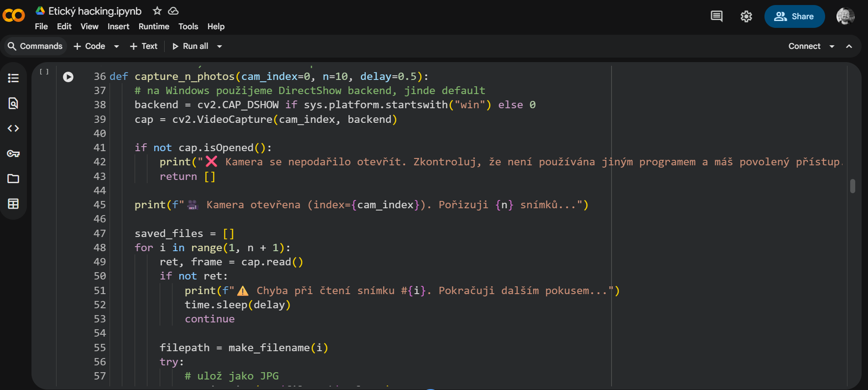The width and height of the screenshot is (868, 390).
Task: Click the 'def capture_n_photos' line
Action: click(x=269, y=76)
